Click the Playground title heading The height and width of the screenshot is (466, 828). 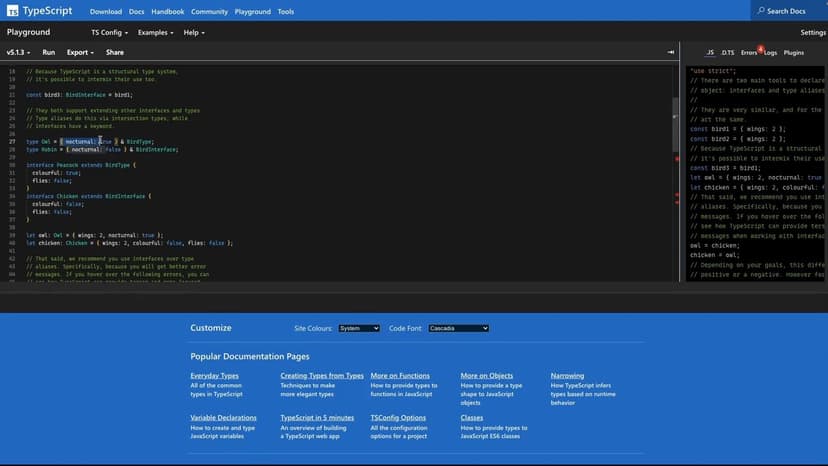coord(29,32)
